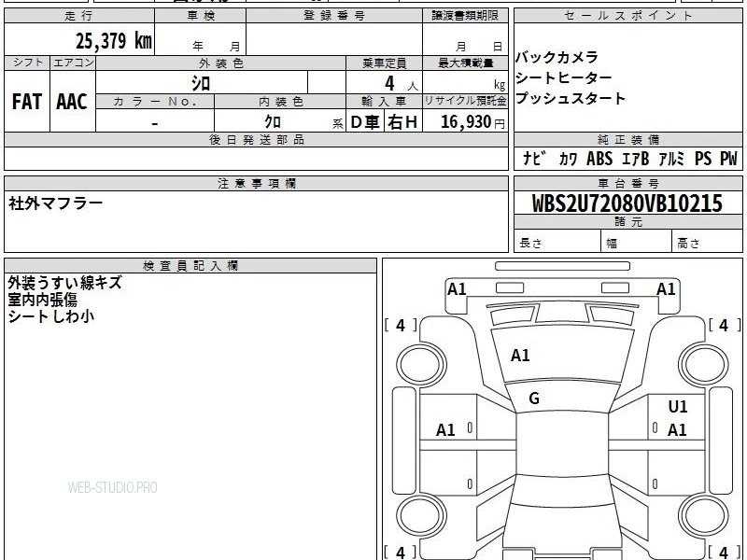Click the A1 mark at front-right bumper corner
Screen dimensions: 747x560
(x=666, y=289)
